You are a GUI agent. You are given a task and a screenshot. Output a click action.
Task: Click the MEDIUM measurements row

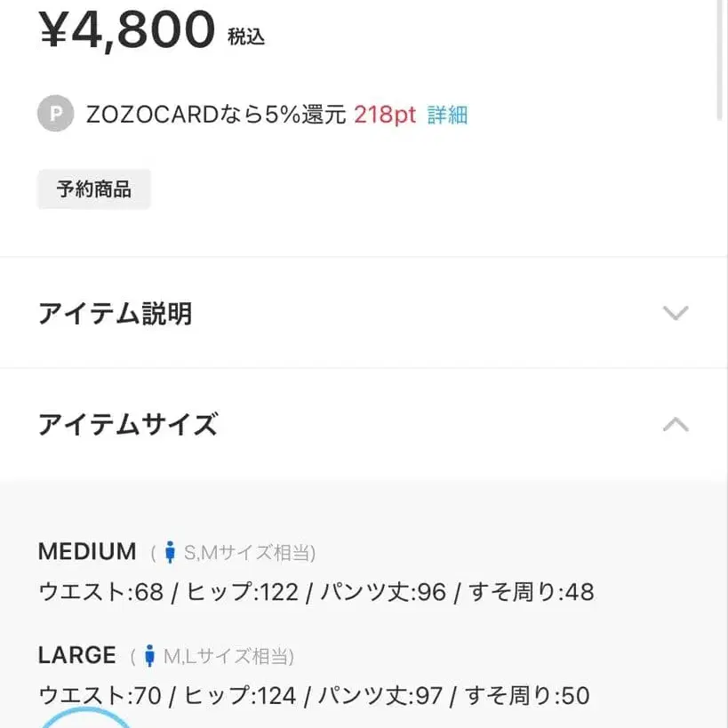[x=316, y=591]
